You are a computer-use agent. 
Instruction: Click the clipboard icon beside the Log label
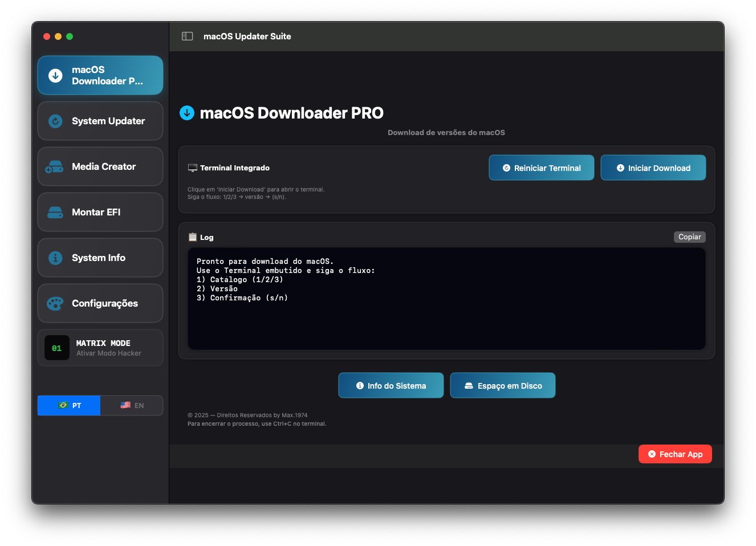coord(193,237)
